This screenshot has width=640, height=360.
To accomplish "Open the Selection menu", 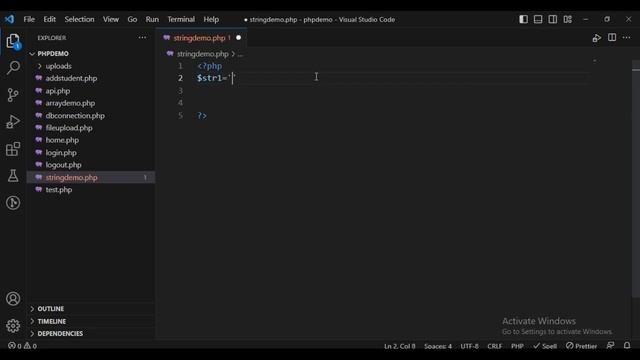I will coord(79,19).
